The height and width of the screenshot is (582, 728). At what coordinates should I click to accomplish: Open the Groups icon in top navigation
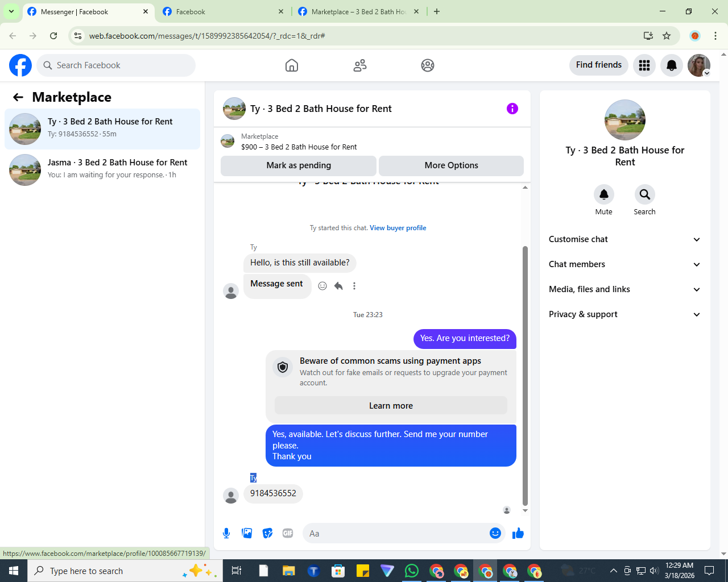pyautogui.click(x=428, y=65)
